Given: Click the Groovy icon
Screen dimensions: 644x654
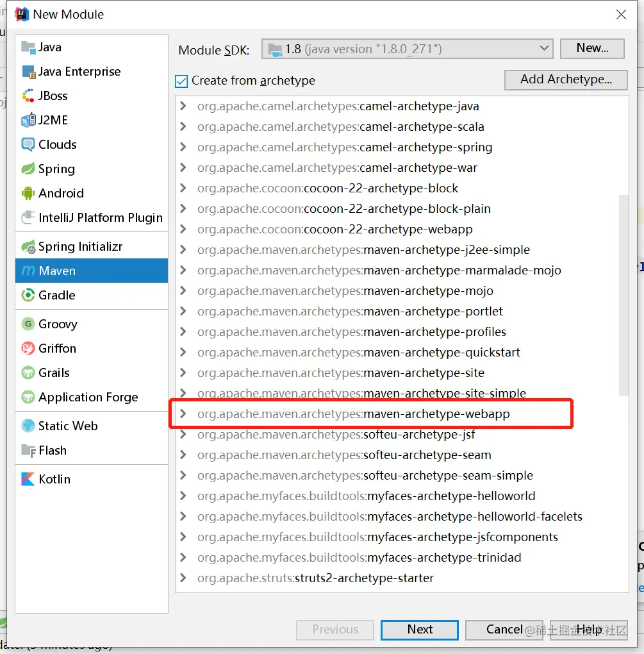Looking at the screenshot, I should tap(28, 324).
